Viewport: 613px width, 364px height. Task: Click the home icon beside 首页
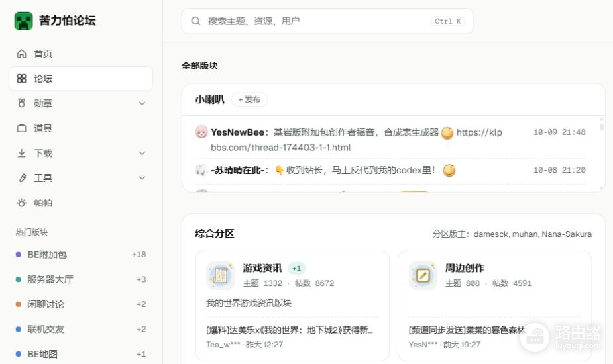(21, 54)
